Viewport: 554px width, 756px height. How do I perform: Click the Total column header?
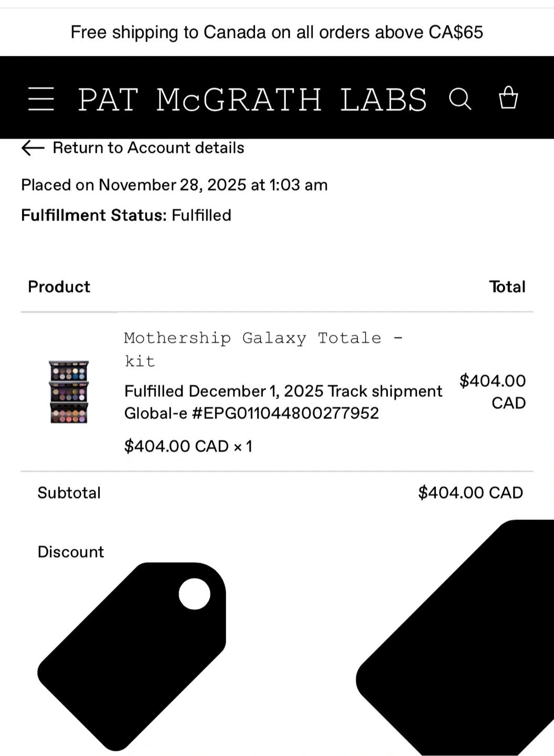pos(507,287)
